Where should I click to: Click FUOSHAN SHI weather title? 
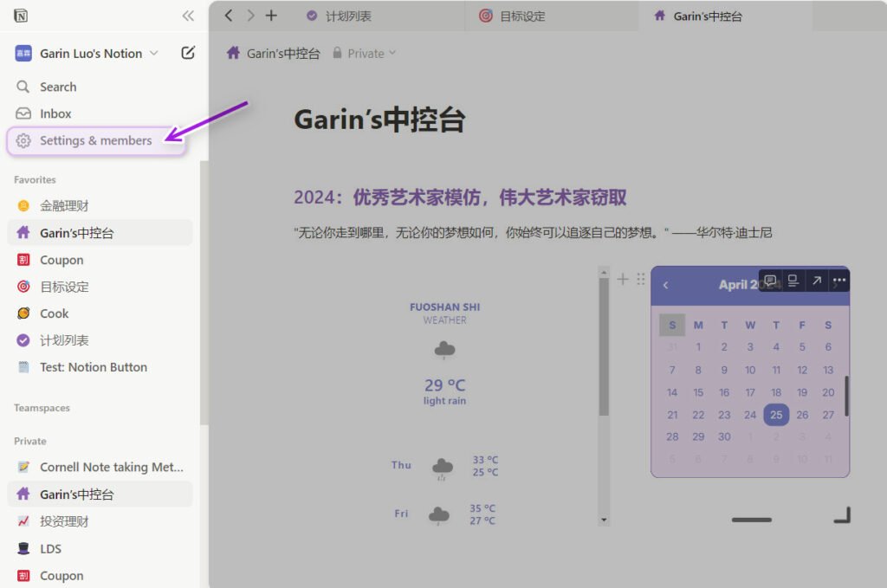(x=444, y=307)
